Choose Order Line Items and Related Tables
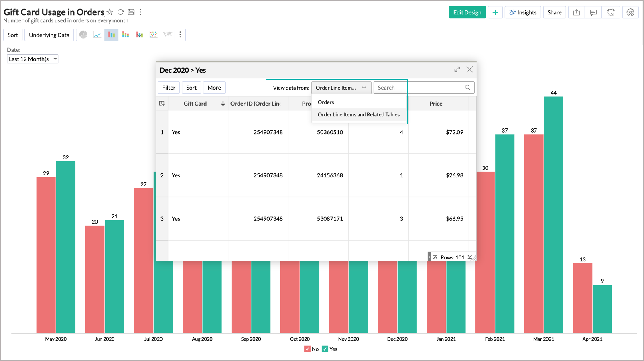This screenshot has width=644, height=361. tap(358, 114)
